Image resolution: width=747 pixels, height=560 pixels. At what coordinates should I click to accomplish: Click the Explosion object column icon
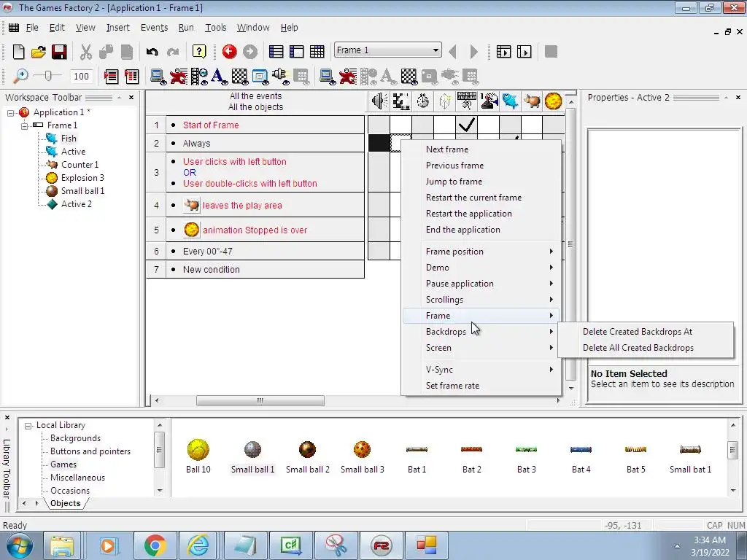(x=553, y=101)
